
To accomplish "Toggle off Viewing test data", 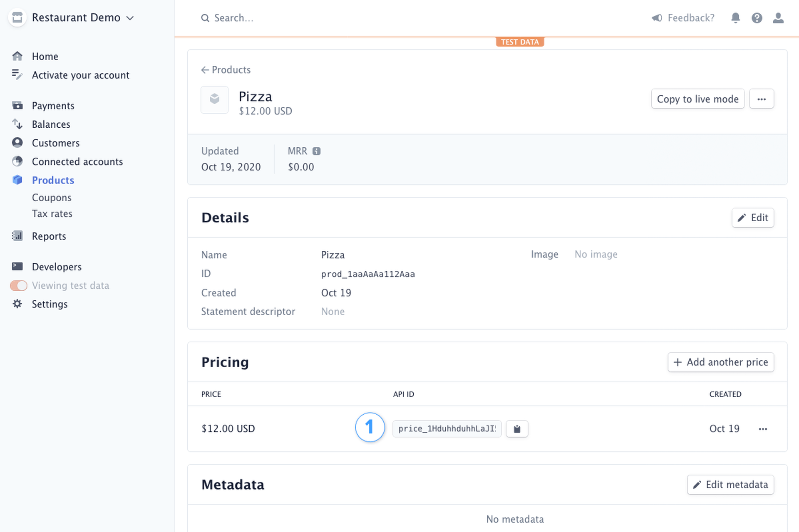I will (x=18, y=285).
